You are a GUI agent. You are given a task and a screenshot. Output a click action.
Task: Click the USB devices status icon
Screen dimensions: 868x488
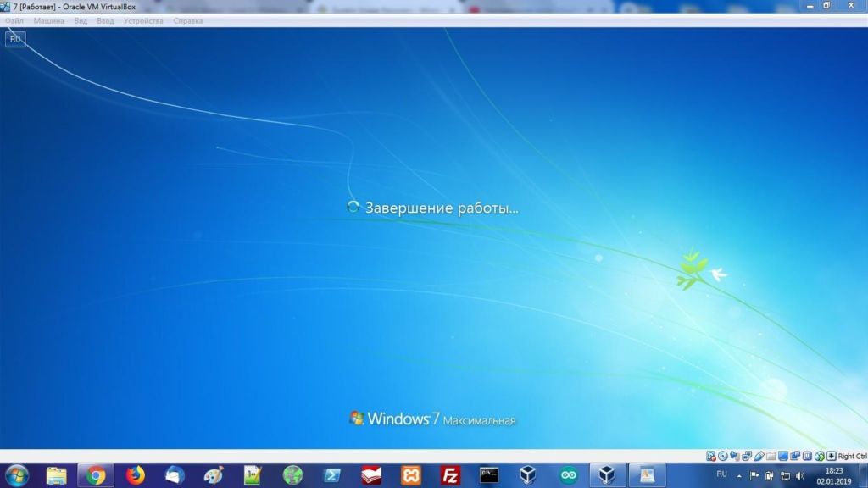(759, 456)
